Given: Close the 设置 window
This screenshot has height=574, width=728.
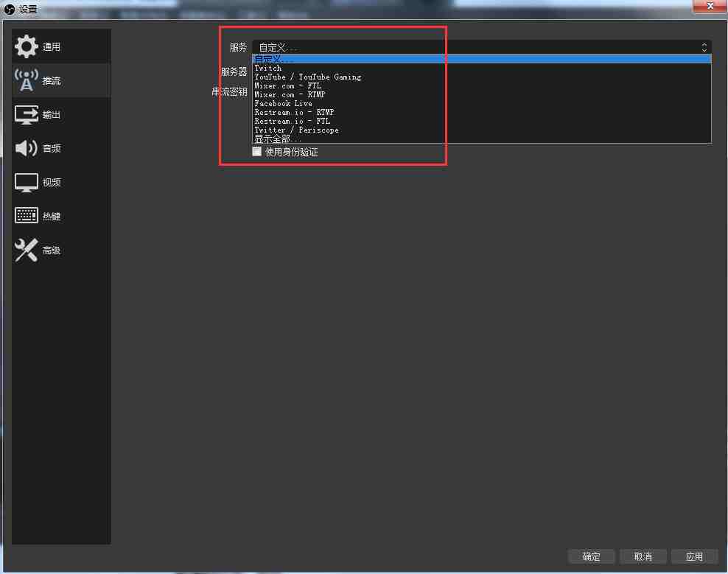Looking at the screenshot, I should (710, 6).
